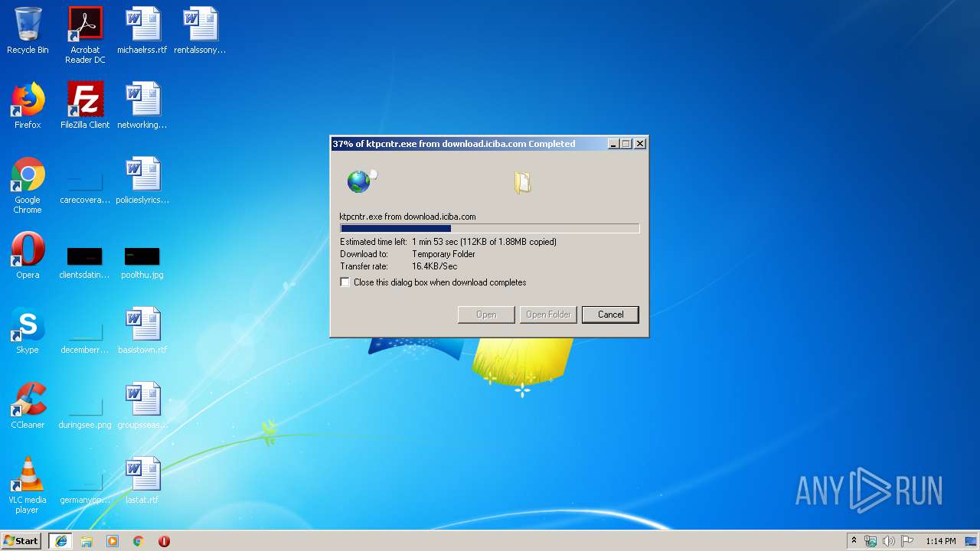Click 'ktpcntr.exe from download.iciba.com' text
The image size is (980, 551).
(407, 217)
